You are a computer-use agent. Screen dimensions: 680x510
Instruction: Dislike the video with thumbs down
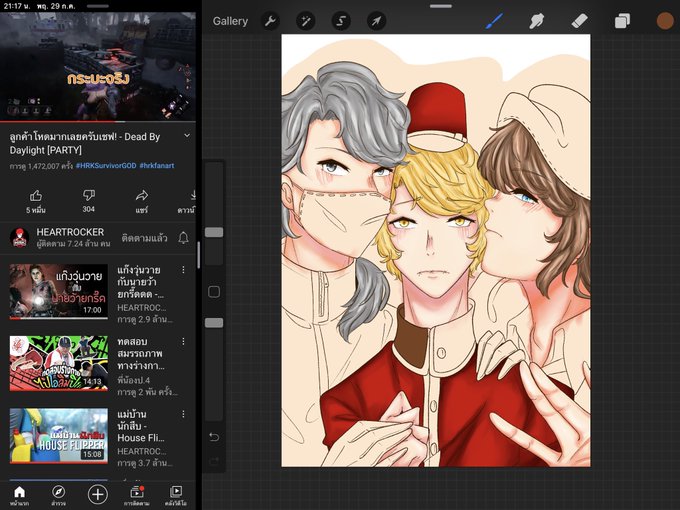tap(88, 201)
